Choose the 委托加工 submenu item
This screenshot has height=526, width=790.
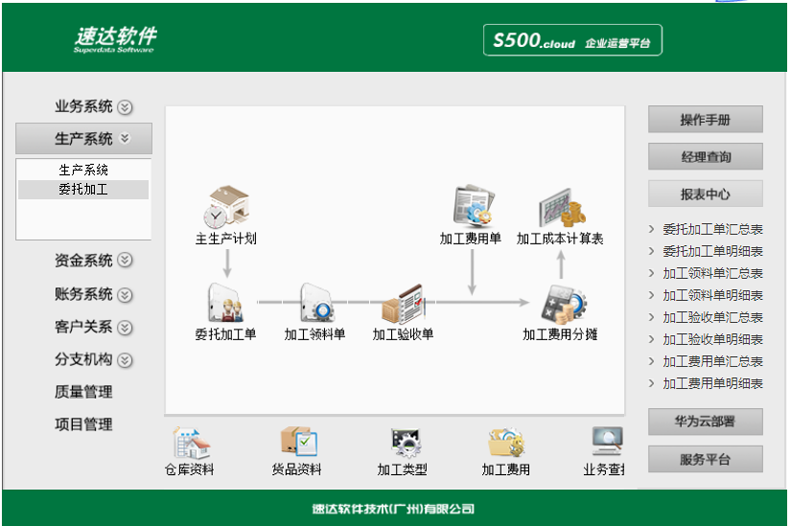(83, 189)
